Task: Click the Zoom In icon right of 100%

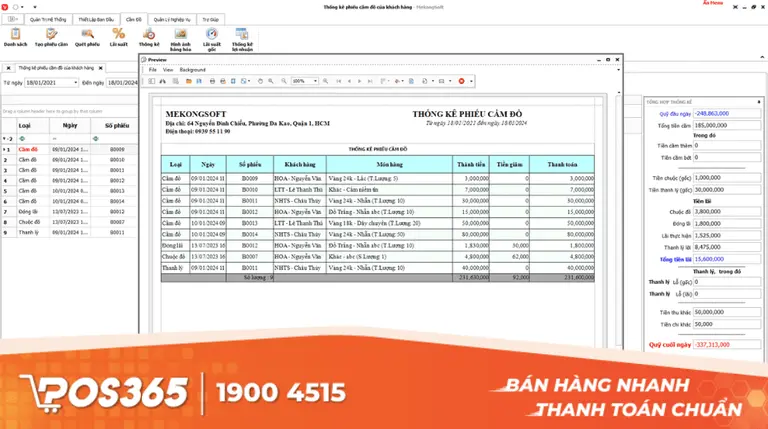Action: pos(325,81)
